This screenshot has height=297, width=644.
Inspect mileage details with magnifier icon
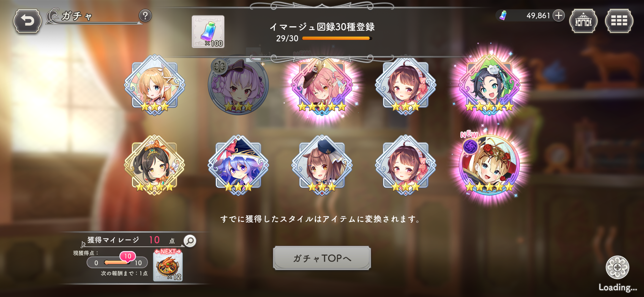[x=190, y=241]
